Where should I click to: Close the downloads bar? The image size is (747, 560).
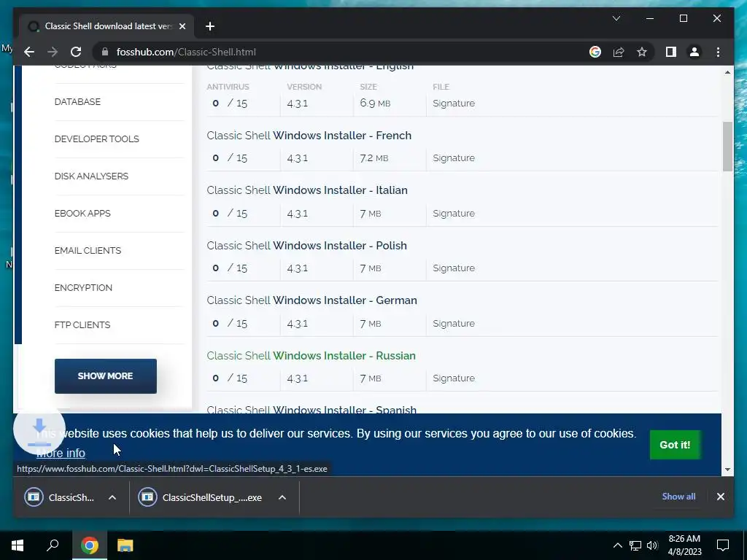[720, 497]
